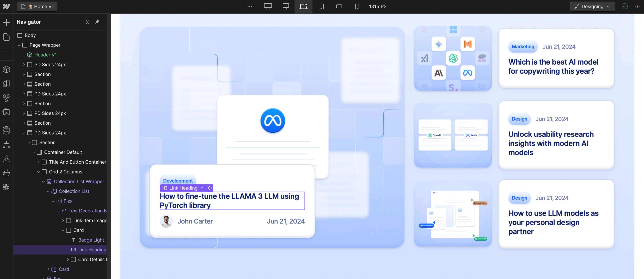Open the Pages panel icon
Viewport: 644px width, 279px height.
coord(7,37)
